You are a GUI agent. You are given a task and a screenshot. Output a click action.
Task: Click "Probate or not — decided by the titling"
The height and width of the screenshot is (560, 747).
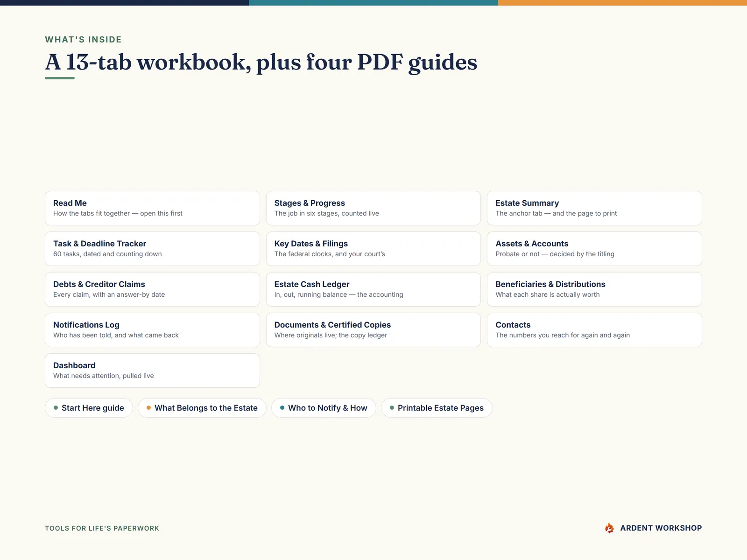[x=555, y=254]
